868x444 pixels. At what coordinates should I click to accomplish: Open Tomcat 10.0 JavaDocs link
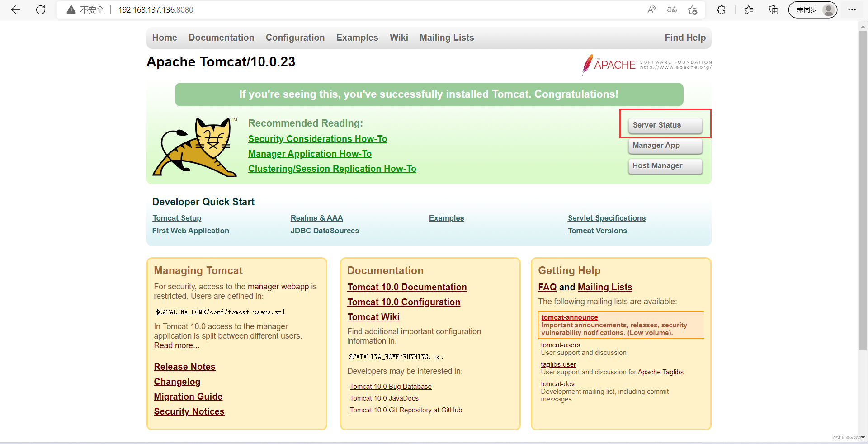point(384,398)
